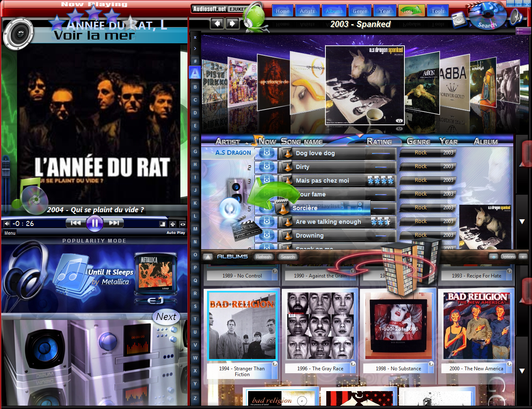Click the Next button

tap(166, 317)
